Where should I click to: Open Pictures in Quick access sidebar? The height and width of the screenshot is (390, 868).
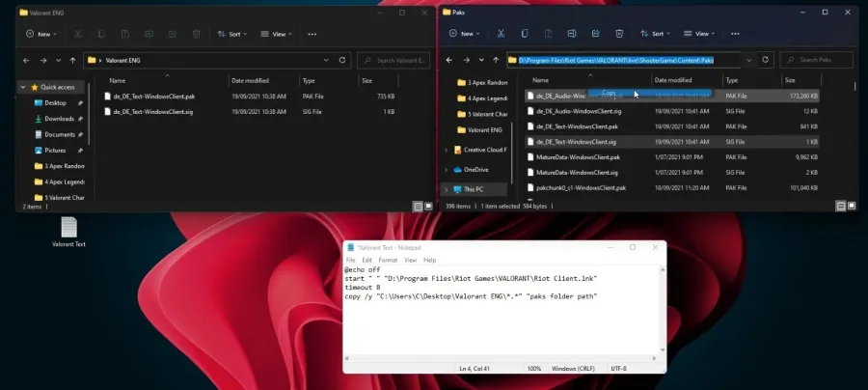(x=55, y=151)
